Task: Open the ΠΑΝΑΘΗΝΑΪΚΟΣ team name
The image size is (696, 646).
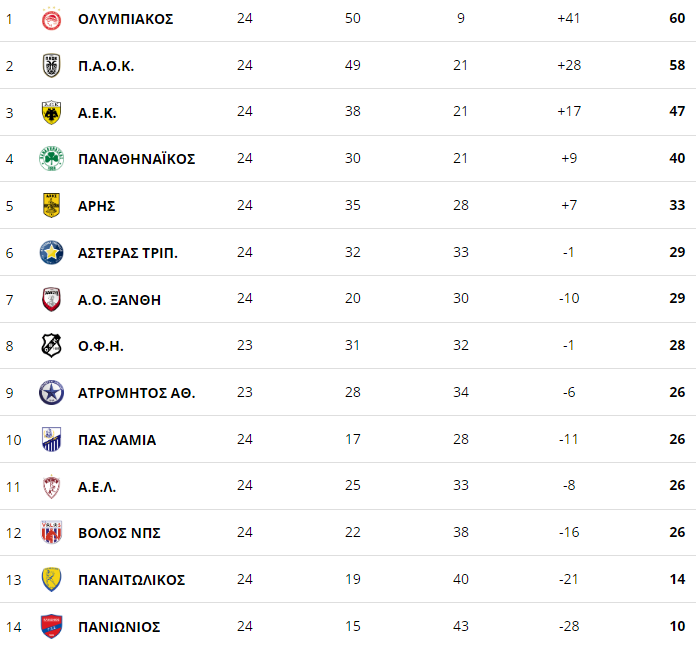Action: (137, 159)
